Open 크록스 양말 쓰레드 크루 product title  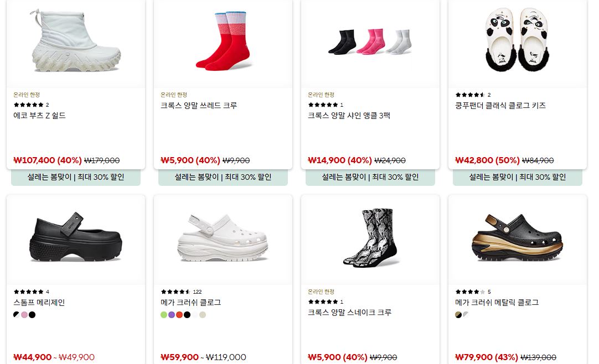tap(199, 105)
